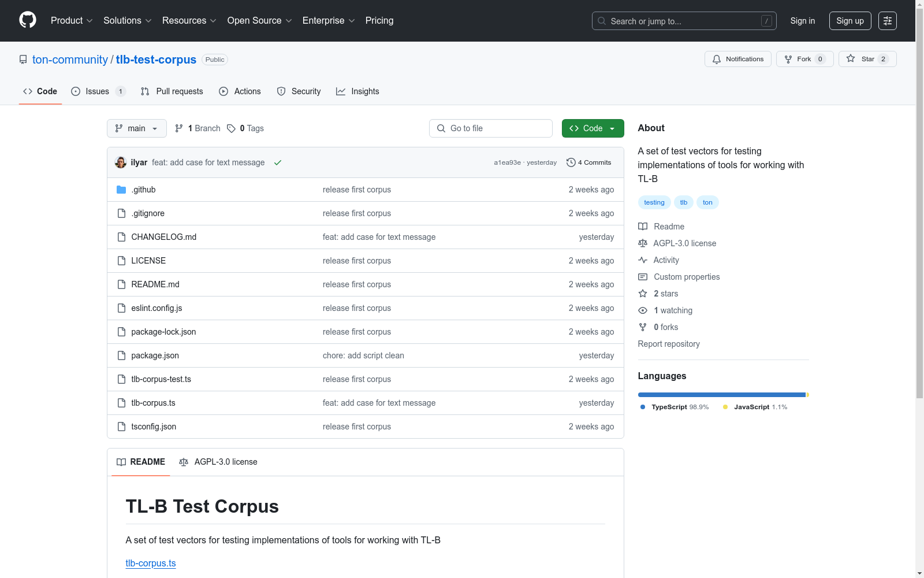The width and height of the screenshot is (924, 578).
Task: Switch to the Security tab
Action: pyautogui.click(x=299, y=91)
